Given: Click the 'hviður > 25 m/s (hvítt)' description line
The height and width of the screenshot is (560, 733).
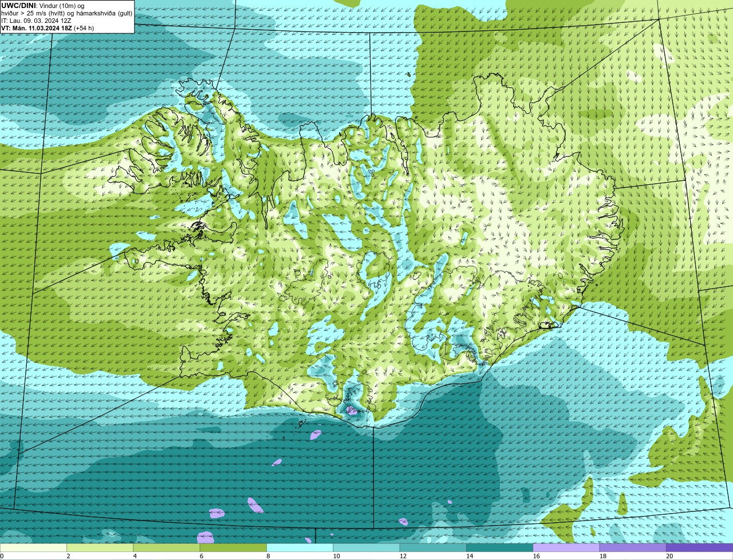Looking at the screenshot, I should (x=67, y=13).
